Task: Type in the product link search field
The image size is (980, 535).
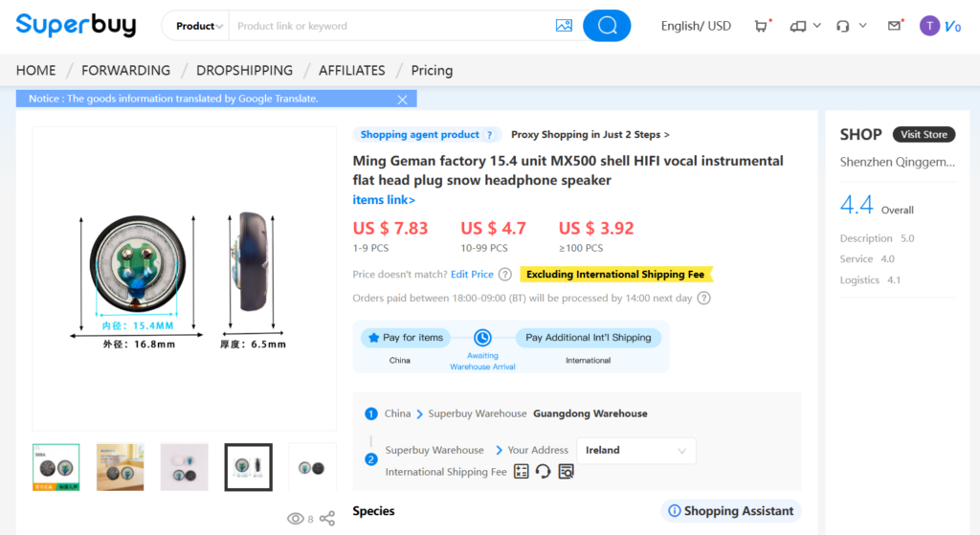Action: [x=388, y=26]
